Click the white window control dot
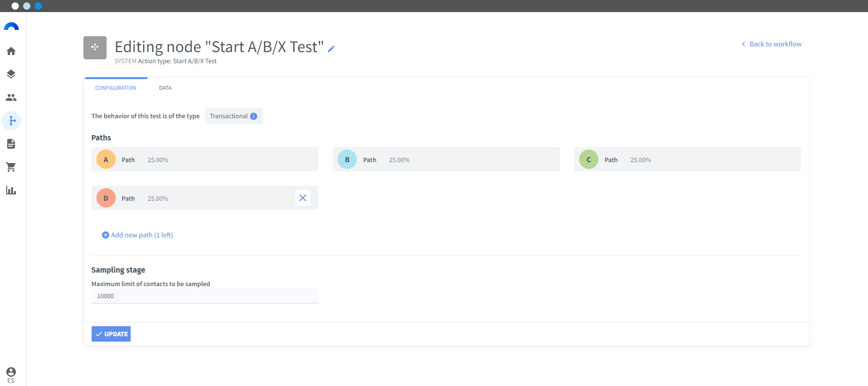 click(15, 6)
